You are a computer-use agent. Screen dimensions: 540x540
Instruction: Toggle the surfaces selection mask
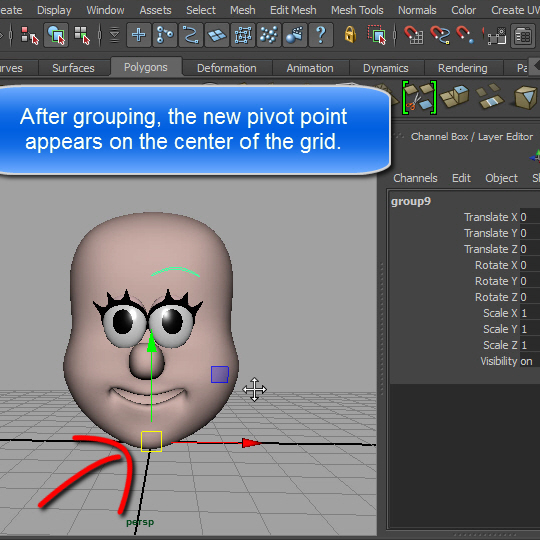[217, 35]
